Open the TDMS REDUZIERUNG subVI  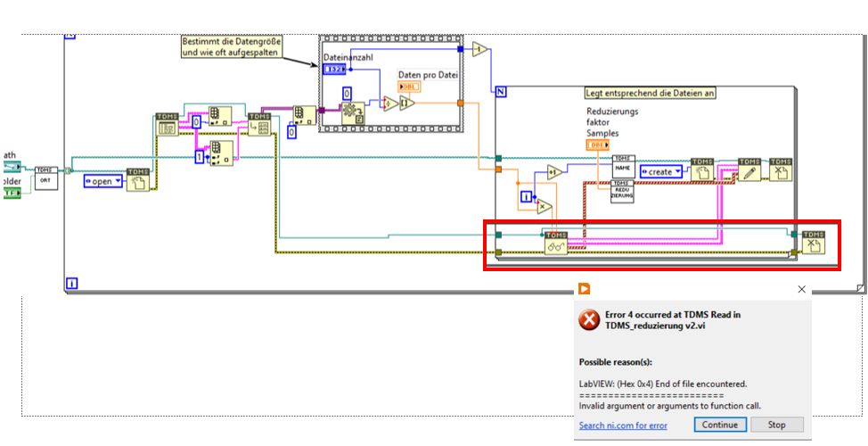(x=622, y=192)
